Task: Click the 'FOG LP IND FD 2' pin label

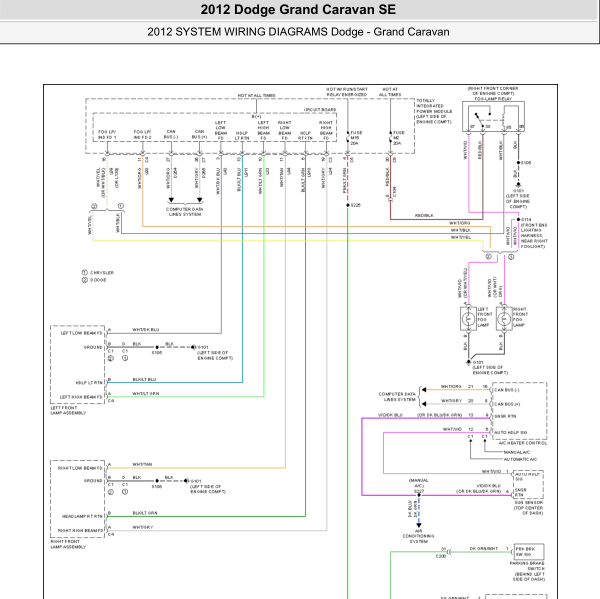Action: (x=142, y=134)
